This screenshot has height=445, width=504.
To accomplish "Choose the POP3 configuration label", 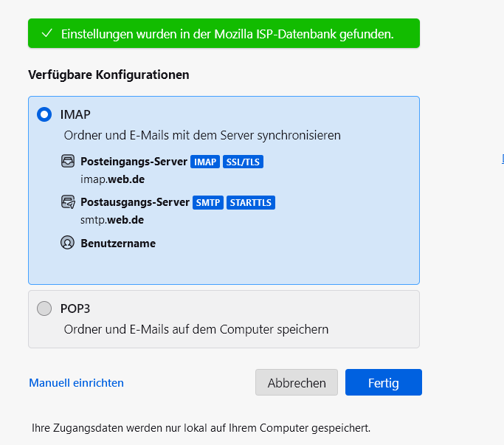I will click(x=75, y=308).
